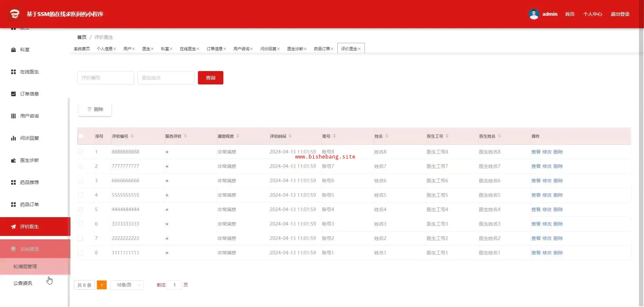Click the 订单信息 chart icon in sidebar
This screenshot has width=644, height=307.
tap(13, 94)
